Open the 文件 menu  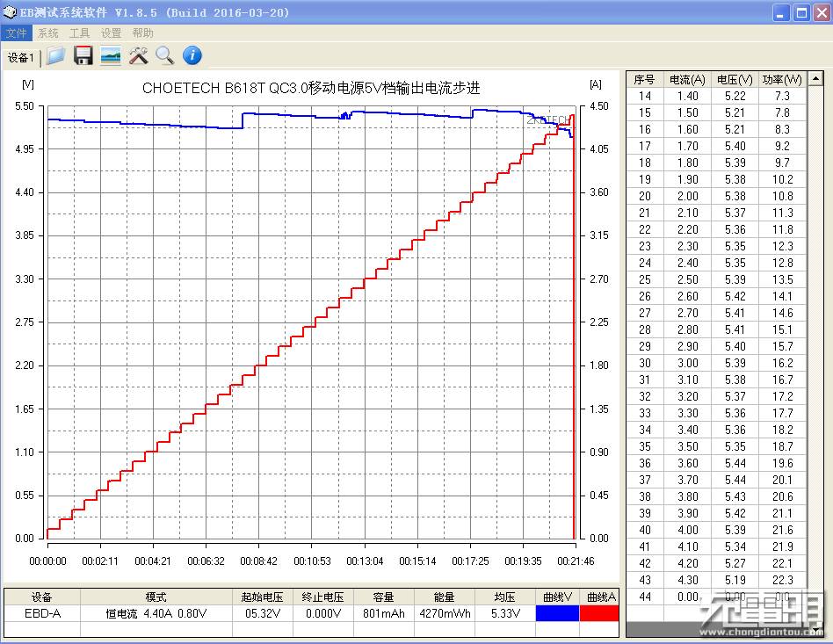pyautogui.click(x=17, y=33)
